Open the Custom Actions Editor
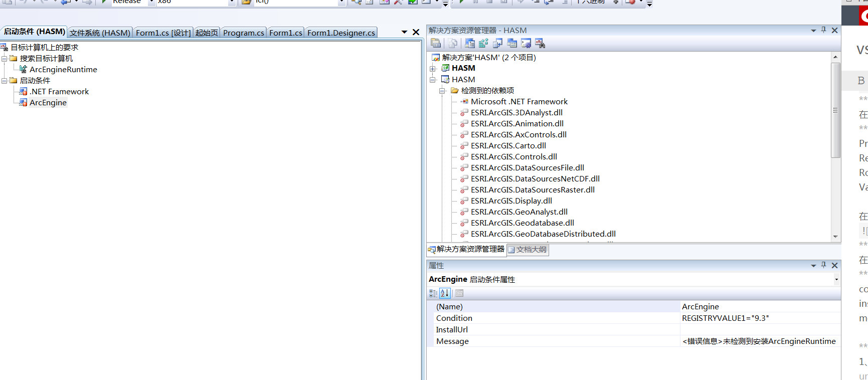This screenshot has width=868, height=380. tap(526, 44)
